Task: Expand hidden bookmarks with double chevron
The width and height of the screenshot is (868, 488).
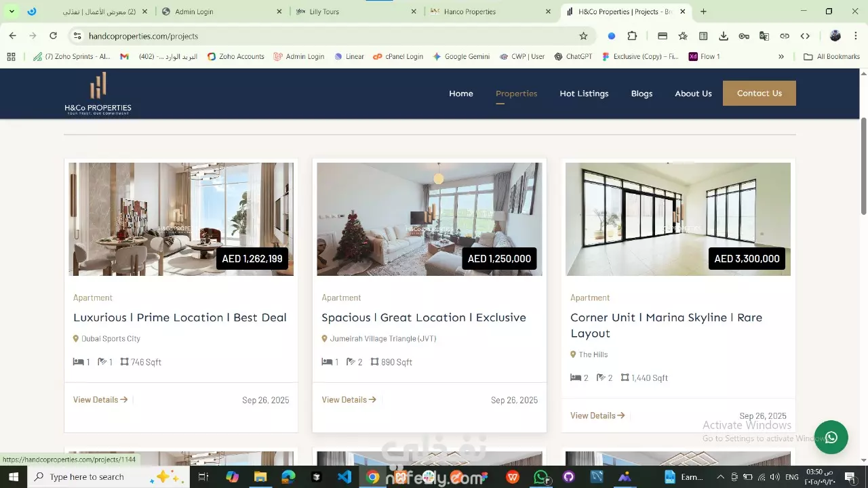Action: [x=781, y=56]
